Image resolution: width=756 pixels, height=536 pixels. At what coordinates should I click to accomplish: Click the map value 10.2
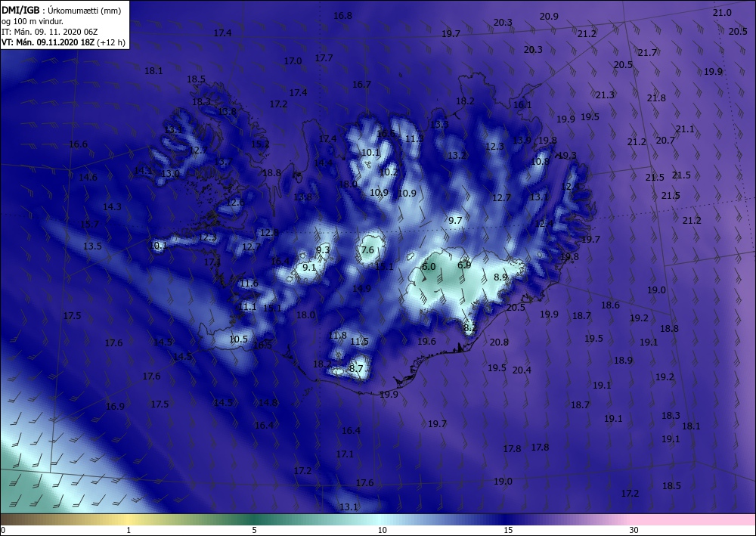click(389, 172)
